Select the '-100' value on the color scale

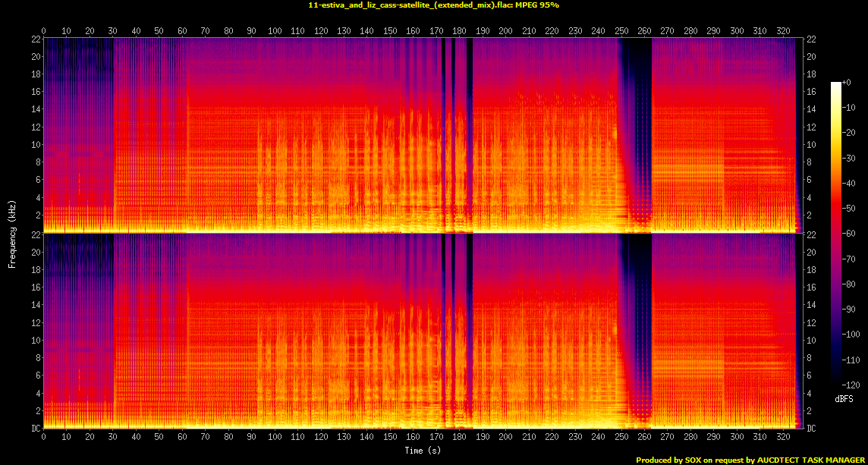(851, 334)
